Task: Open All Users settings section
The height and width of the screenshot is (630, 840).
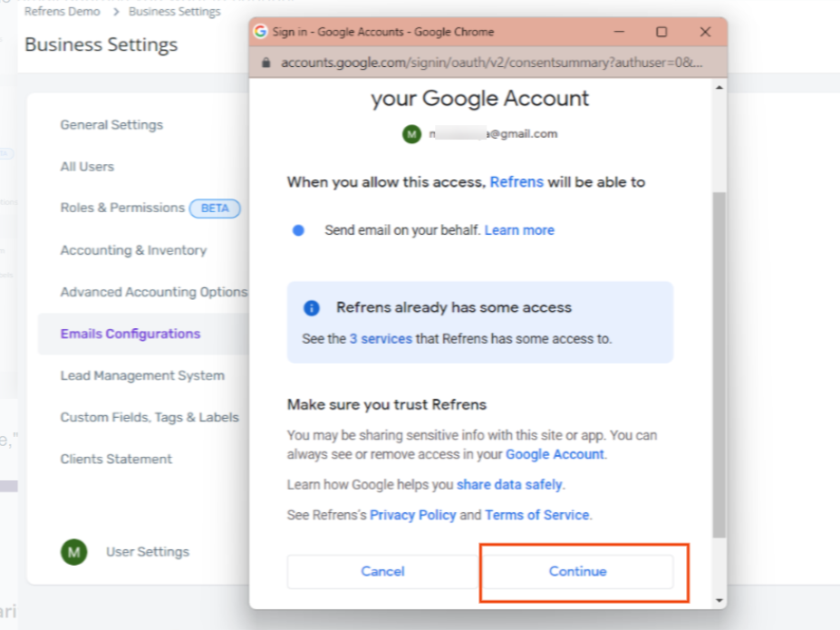Action: coord(87,167)
